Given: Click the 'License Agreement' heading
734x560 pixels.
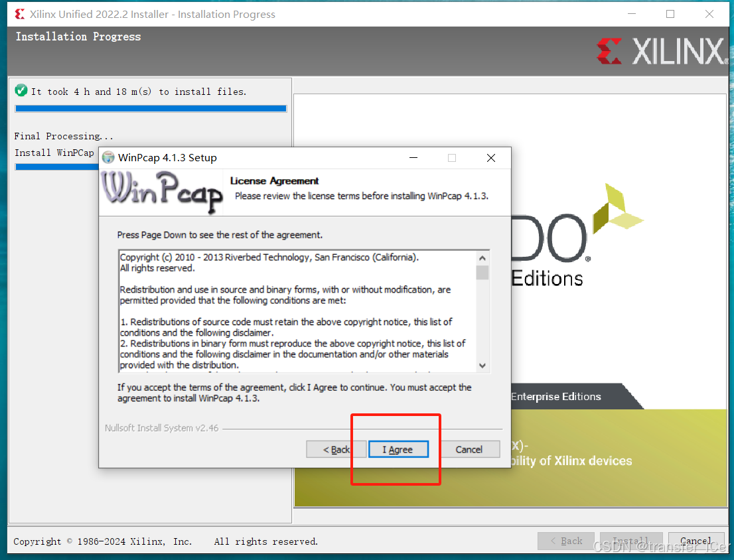Looking at the screenshot, I should pyautogui.click(x=274, y=181).
